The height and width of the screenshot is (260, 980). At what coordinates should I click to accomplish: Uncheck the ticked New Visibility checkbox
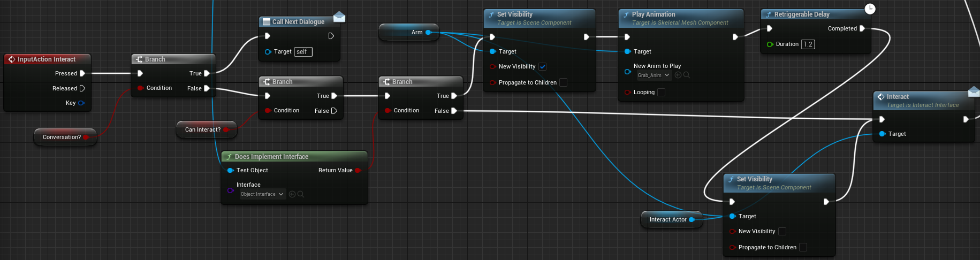[542, 67]
